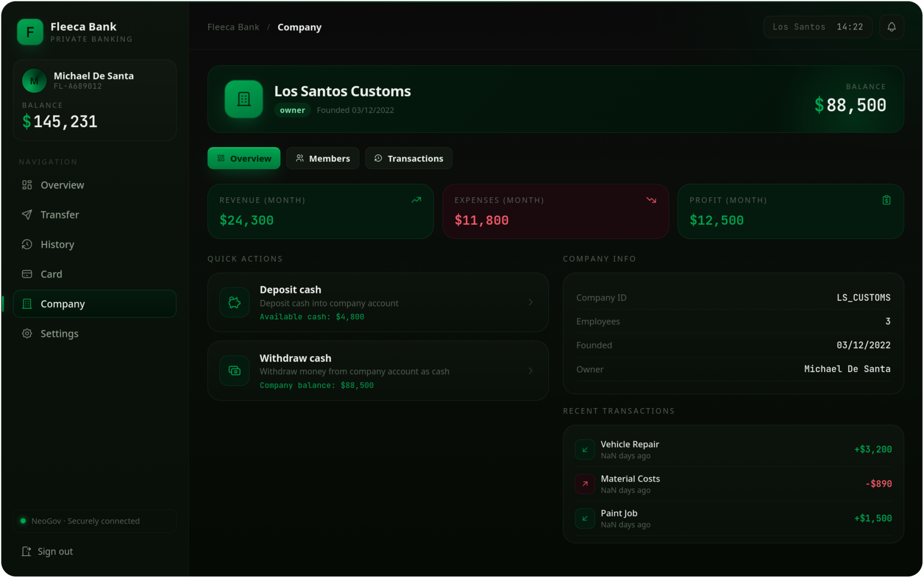Click the Material Costs transaction row
This screenshot has height=578, width=924.
[x=733, y=484]
